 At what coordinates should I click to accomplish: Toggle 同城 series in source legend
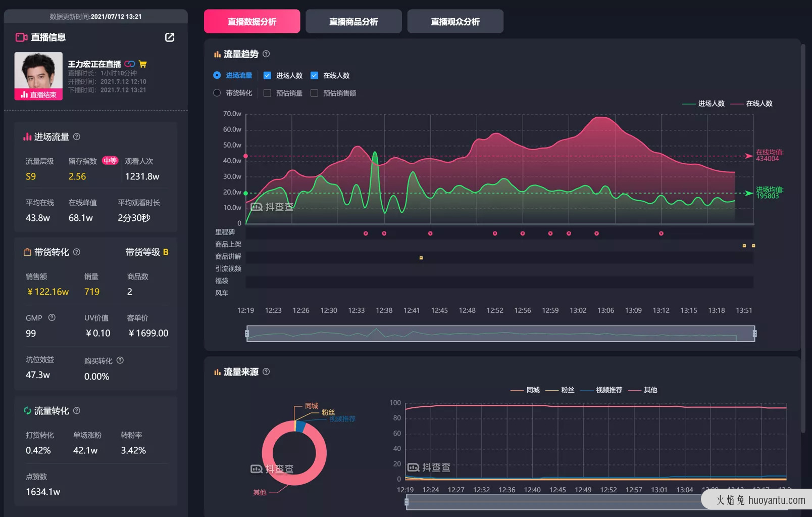pos(525,390)
